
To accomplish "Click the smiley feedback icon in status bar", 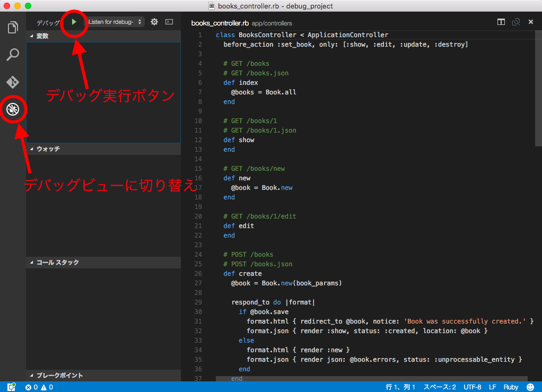I will (x=530, y=387).
